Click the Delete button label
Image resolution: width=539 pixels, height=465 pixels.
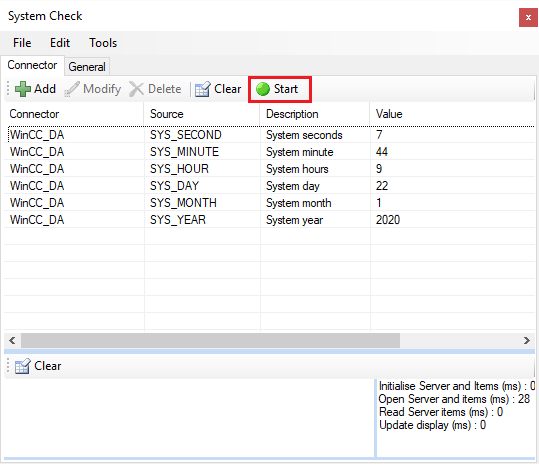pos(164,89)
